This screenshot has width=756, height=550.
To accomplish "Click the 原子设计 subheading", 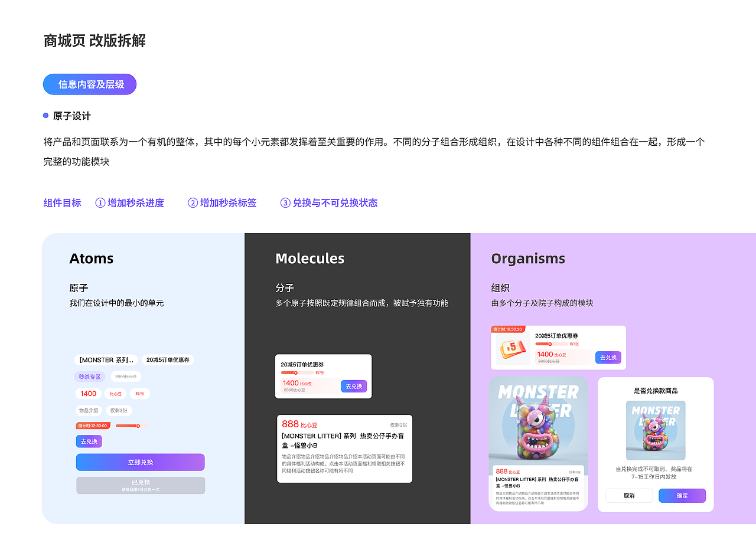I will pyautogui.click(x=72, y=116).
